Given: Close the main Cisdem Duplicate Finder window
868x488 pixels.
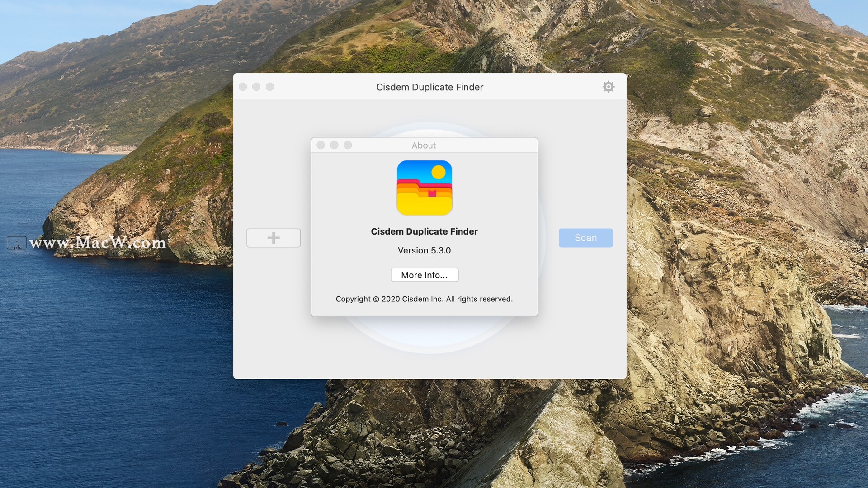Looking at the screenshot, I should 243,87.
